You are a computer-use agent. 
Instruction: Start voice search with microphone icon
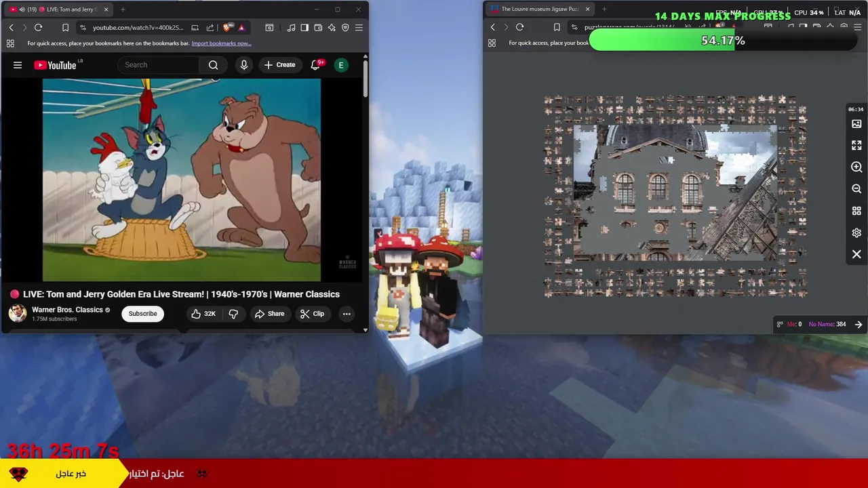click(244, 65)
